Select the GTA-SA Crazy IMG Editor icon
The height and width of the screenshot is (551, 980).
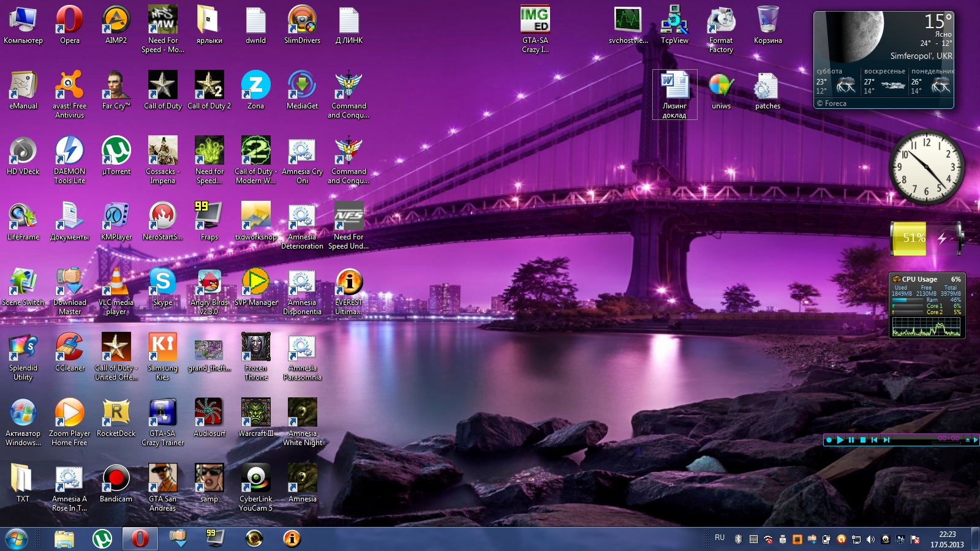[535, 29]
